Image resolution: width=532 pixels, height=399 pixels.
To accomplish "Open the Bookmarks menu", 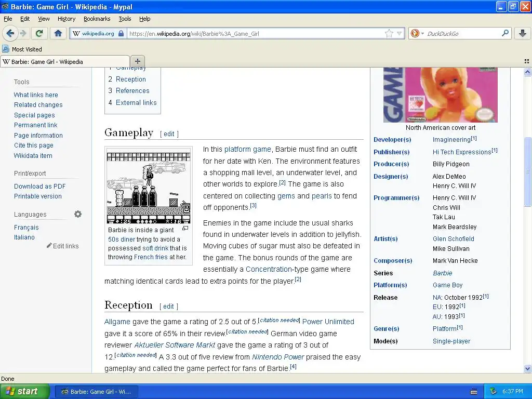I will click(x=97, y=19).
